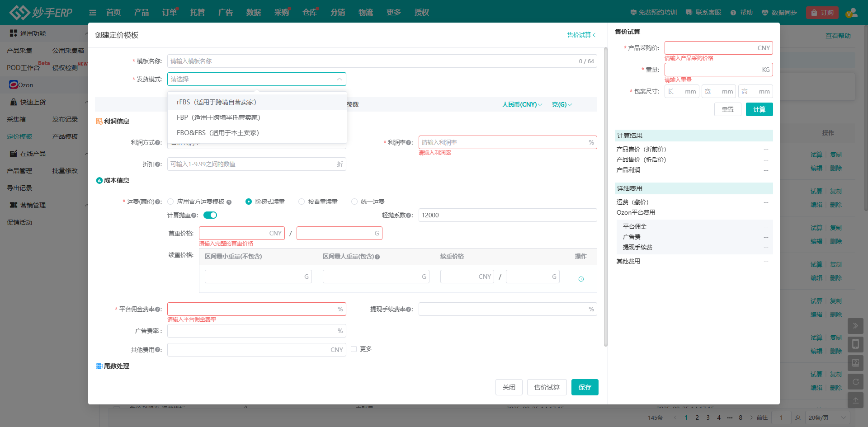The image size is (868, 427).
Task: Click the add row plus icon in 续重价格 table
Action: pyautogui.click(x=581, y=279)
